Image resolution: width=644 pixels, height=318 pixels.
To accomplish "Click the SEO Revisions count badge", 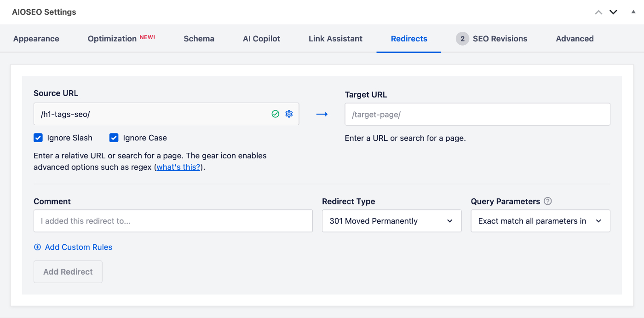I will [462, 39].
